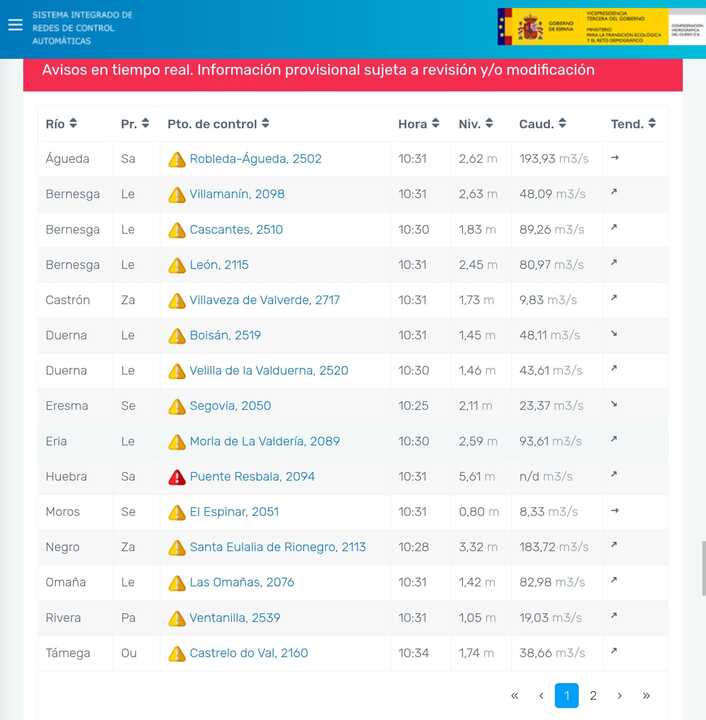706x720 pixels.
Task: Open Castrelo do Val, 2160 link
Action: pos(249,653)
